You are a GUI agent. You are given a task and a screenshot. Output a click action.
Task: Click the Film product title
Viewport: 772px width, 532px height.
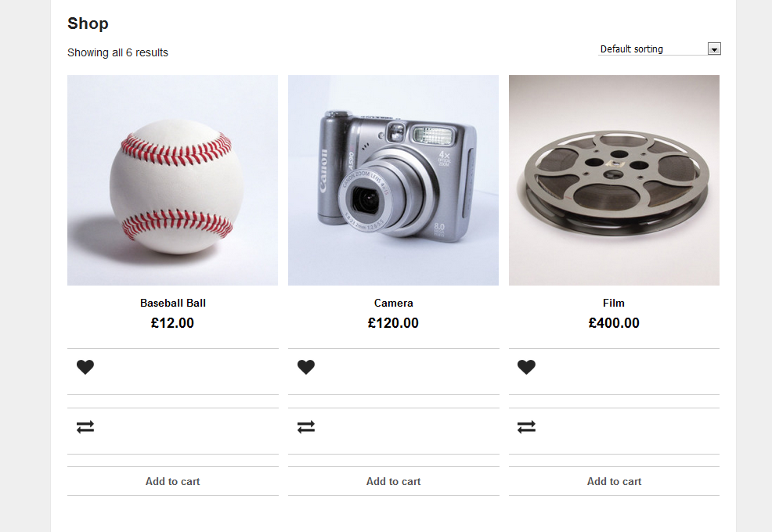[x=615, y=303]
